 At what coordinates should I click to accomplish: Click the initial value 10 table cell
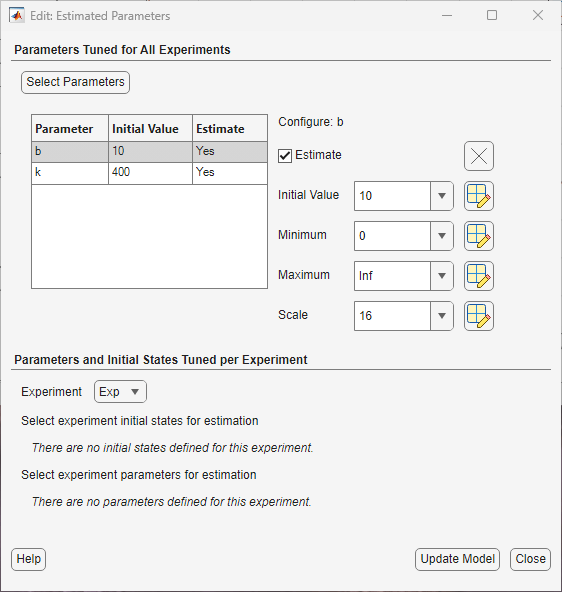[150, 152]
